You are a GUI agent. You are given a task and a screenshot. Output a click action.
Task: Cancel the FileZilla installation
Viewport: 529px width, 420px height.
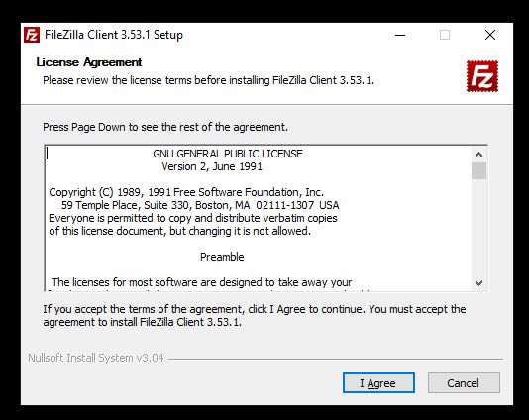pos(464,383)
